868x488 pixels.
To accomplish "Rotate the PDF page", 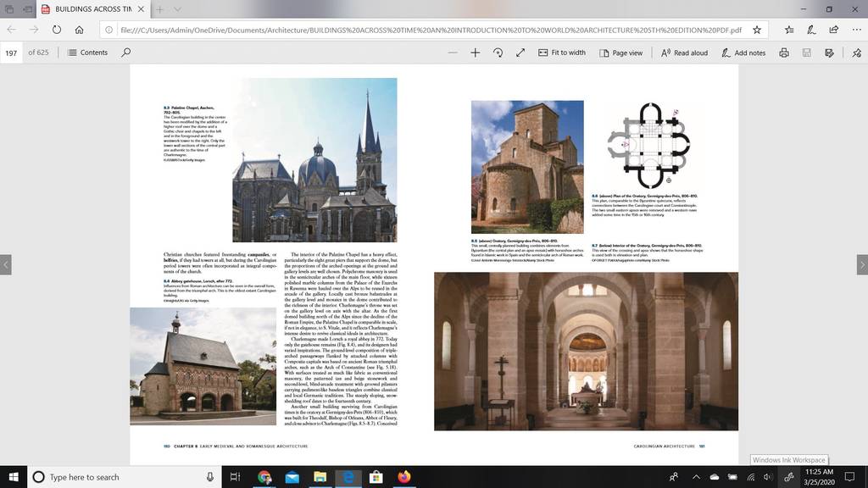I will pyautogui.click(x=498, y=53).
